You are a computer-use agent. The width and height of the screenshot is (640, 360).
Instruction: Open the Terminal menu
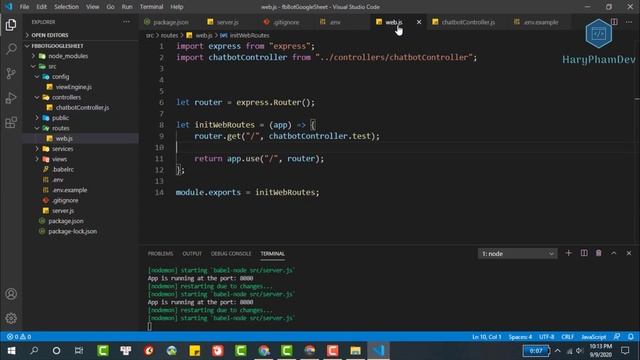click(151, 7)
